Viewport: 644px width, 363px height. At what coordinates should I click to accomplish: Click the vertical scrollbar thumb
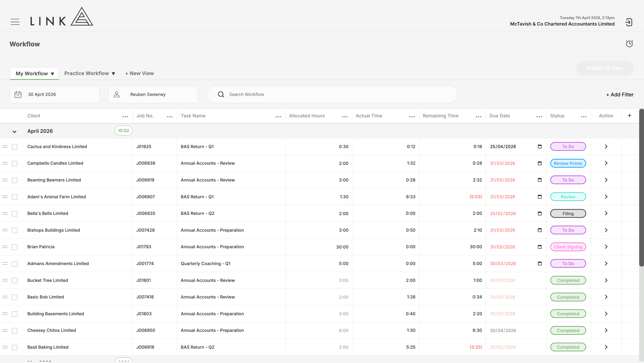point(642,187)
